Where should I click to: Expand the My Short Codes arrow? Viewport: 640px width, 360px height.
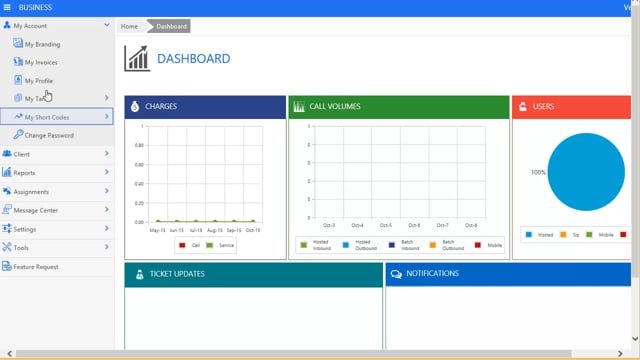coord(107,116)
